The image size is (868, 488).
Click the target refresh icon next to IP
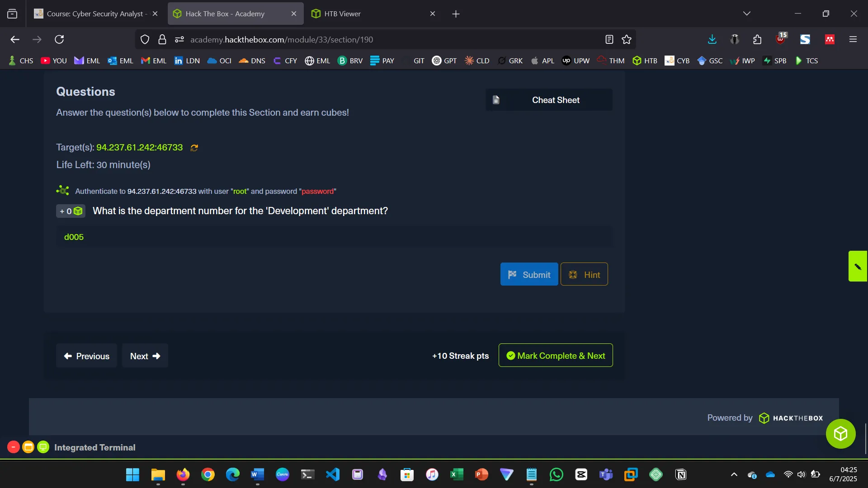coord(194,148)
